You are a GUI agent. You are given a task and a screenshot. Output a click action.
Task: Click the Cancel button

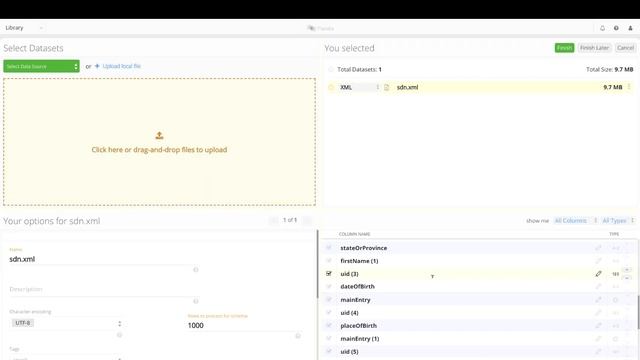coord(625,48)
